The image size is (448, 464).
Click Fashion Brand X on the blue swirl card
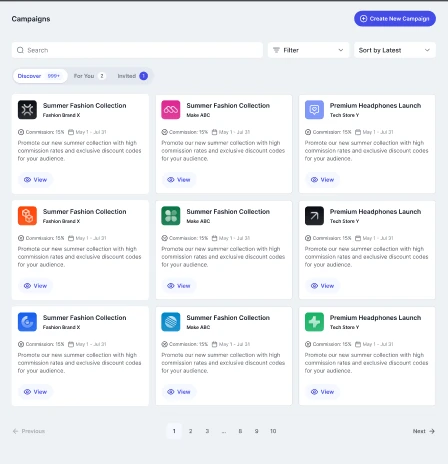point(61,327)
